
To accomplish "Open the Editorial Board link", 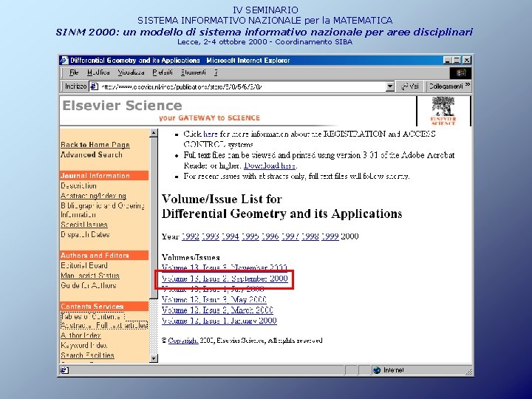I will (83, 266).
